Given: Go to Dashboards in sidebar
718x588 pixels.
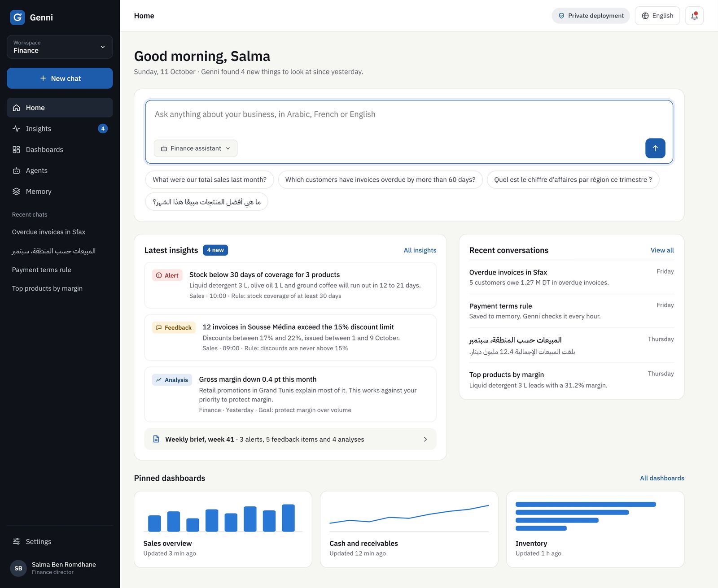Looking at the screenshot, I should 60,150.
